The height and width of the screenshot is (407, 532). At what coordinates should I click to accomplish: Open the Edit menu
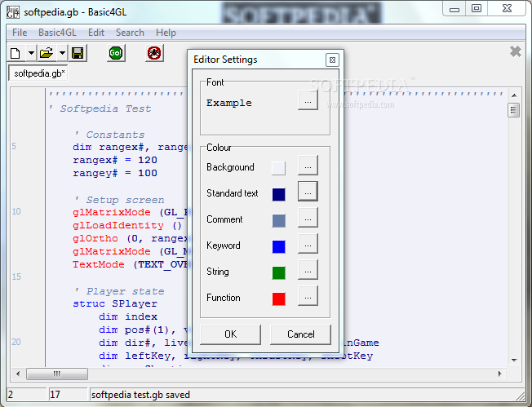pos(96,33)
